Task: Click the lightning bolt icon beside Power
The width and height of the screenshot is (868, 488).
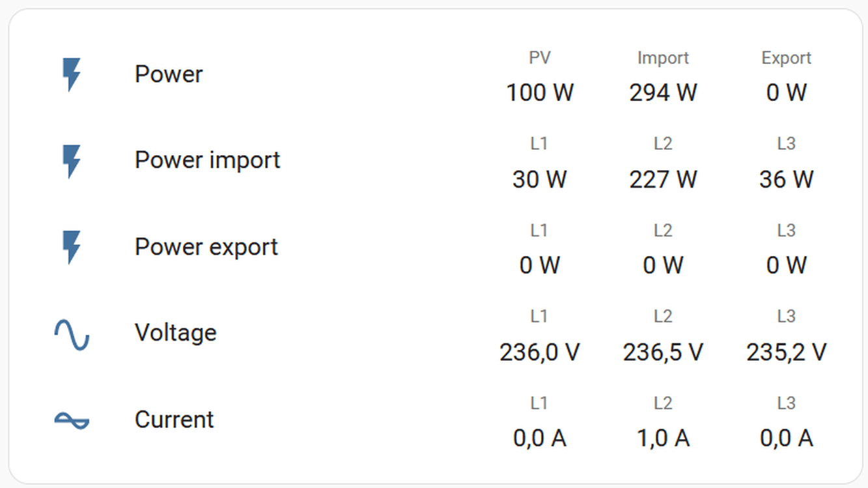Action: (x=72, y=74)
